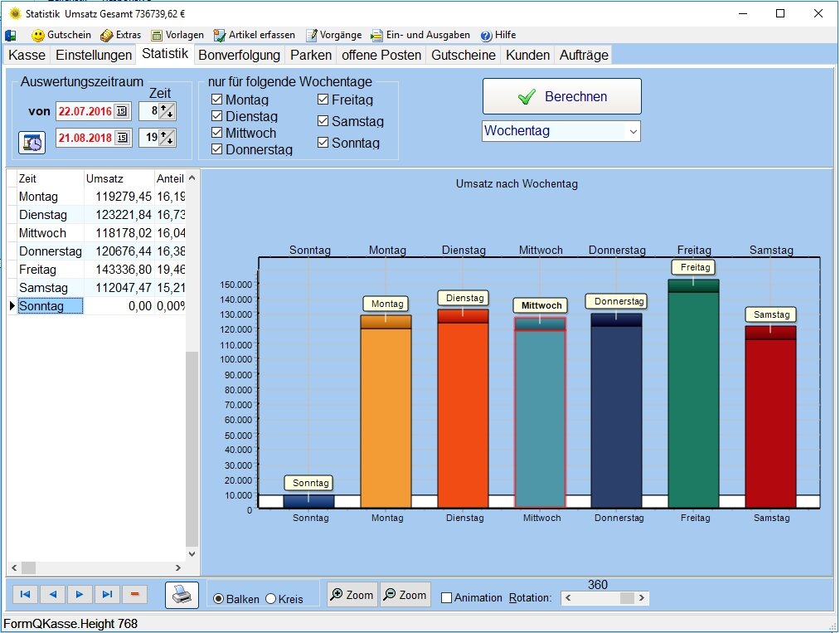Toggle the Donnerstag checkbox

[x=216, y=149]
